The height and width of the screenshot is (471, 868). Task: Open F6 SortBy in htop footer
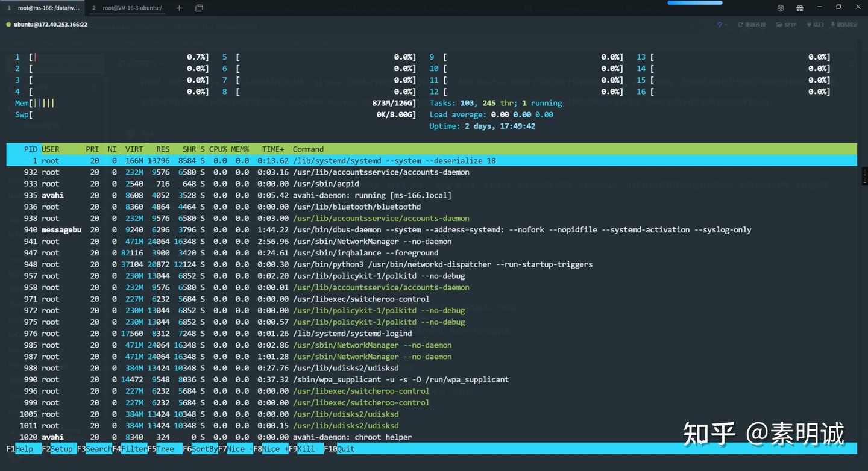200,449
